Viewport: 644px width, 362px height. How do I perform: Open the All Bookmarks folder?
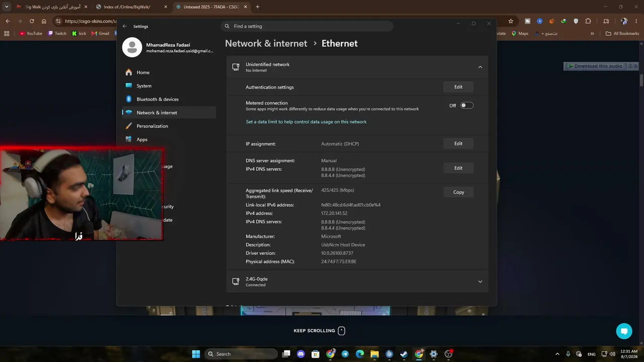pyautogui.click(x=622, y=34)
